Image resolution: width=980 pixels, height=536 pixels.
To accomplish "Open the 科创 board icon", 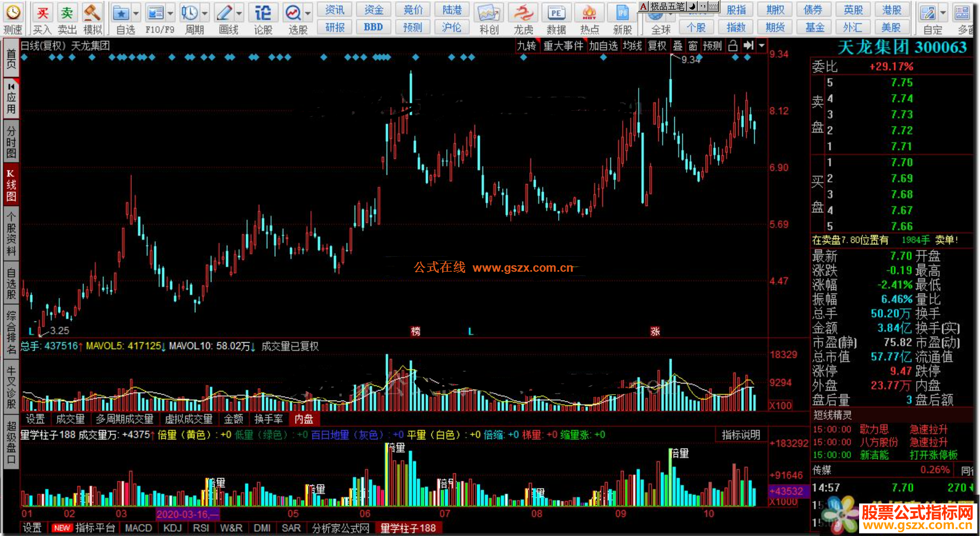I will tap(488, 13).
